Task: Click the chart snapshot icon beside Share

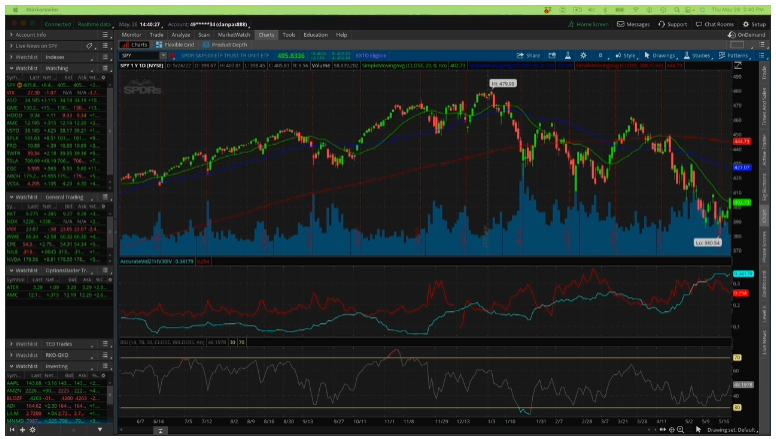Action: pyautogui.click(x=552, y=55)
